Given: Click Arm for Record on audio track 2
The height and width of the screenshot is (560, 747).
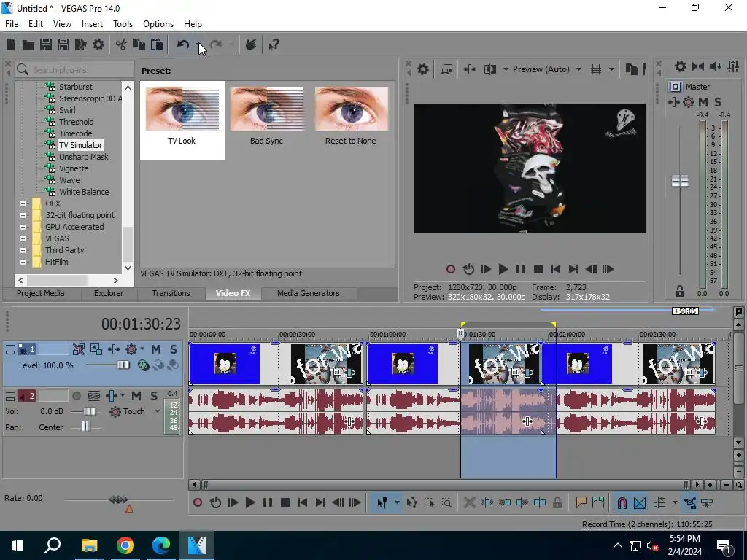Looking at the screenshot, I should pyautogui.click(x=76, y=396).
